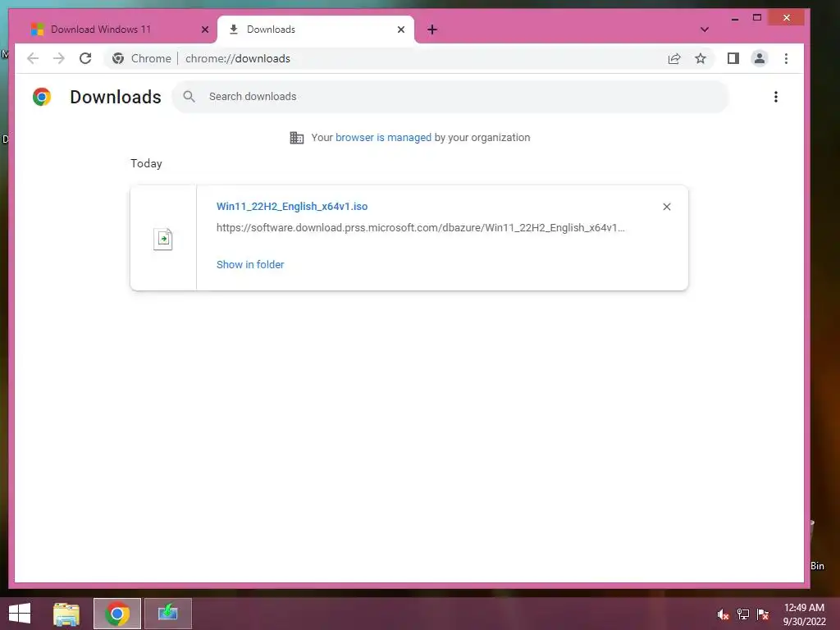Viewport: 840px width, 630px height.
Task: Close the Downloads tab
Action: pos(400,30)
